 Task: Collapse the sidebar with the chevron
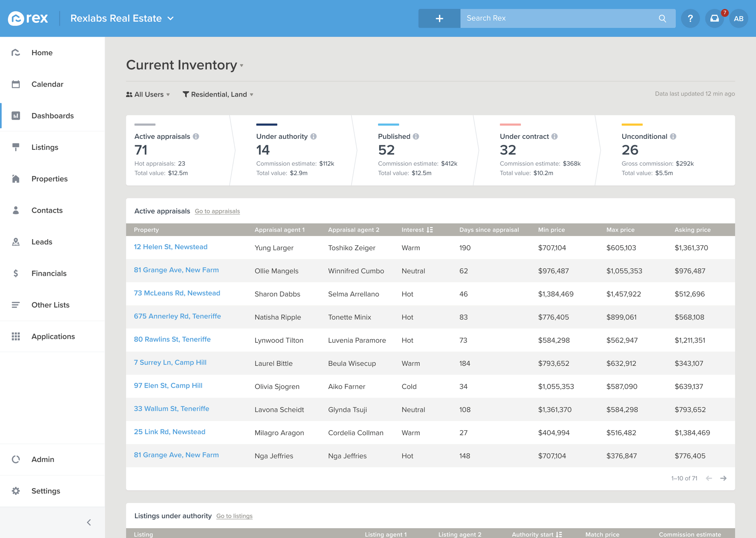[x=89, y=522]
